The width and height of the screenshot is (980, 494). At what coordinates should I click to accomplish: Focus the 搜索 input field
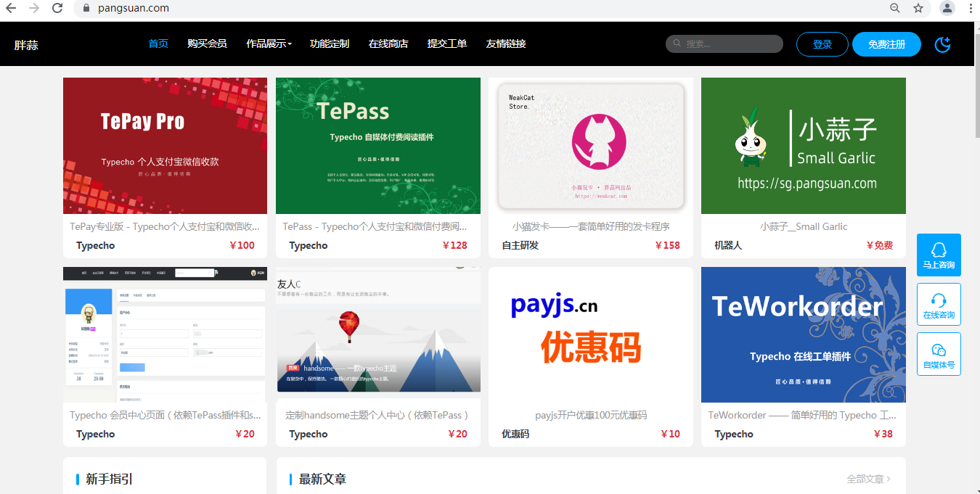[x=730, y=44]
